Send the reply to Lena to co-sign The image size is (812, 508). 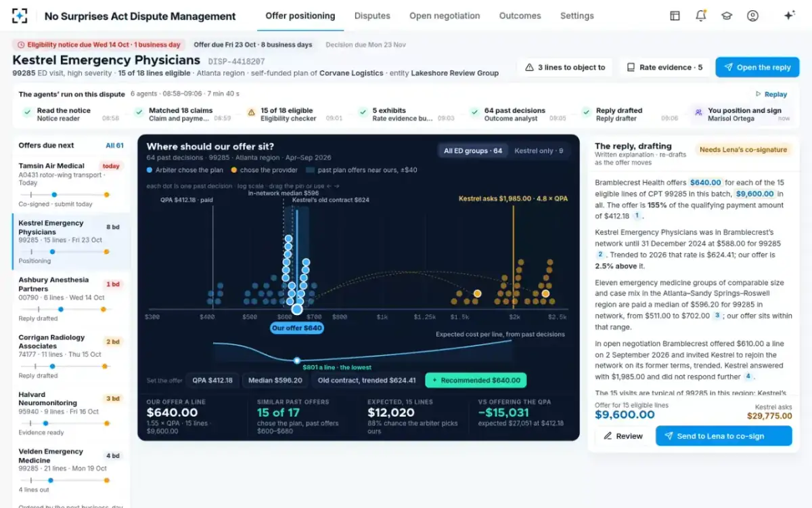tap(723, 436)
